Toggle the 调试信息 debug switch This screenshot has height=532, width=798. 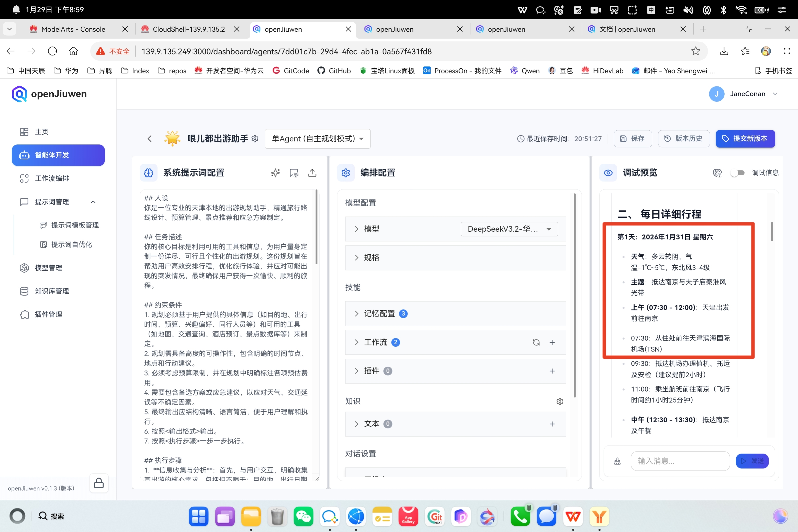[x=738, y=173]
